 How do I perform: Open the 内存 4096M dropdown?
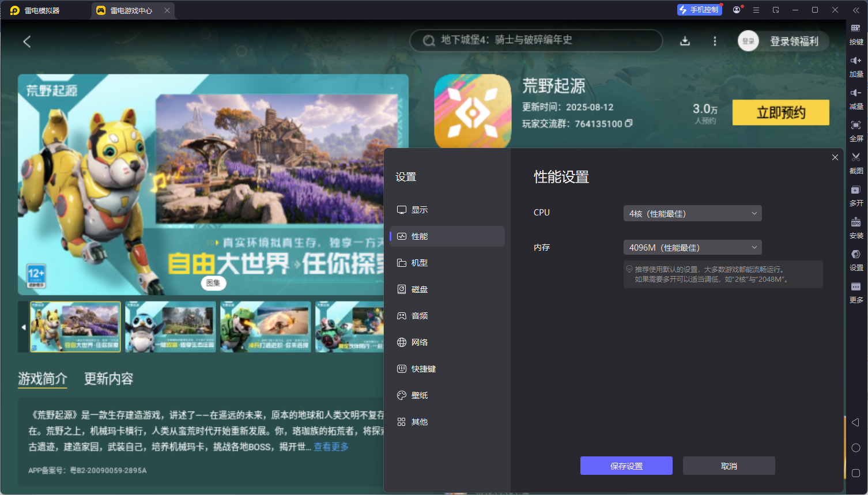click(x=693, y=247)
